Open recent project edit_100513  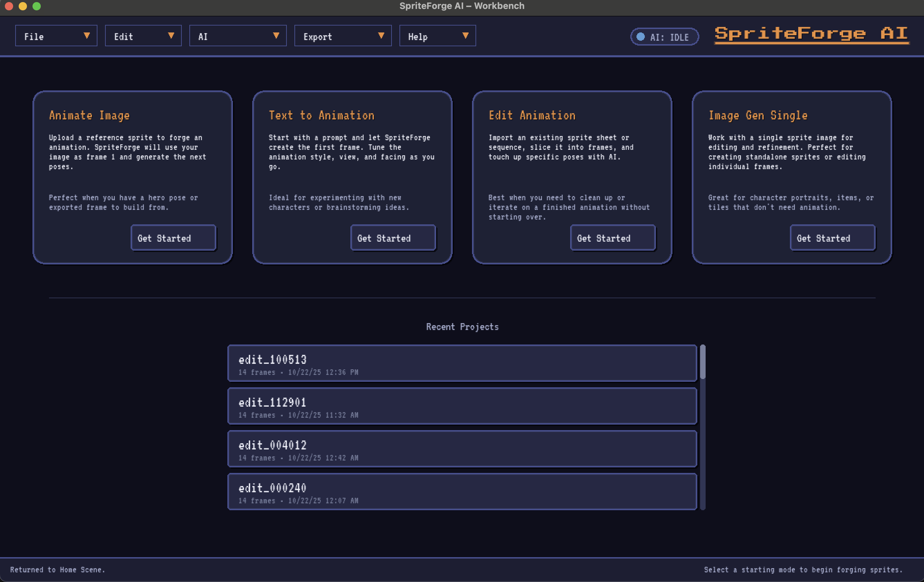[x=462, y=363]
